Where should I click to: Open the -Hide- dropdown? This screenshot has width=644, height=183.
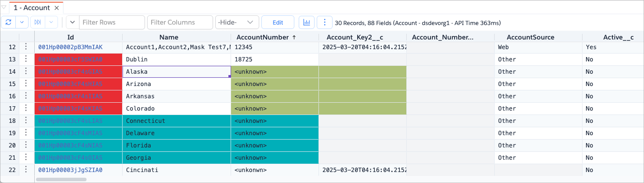point(236,22)
